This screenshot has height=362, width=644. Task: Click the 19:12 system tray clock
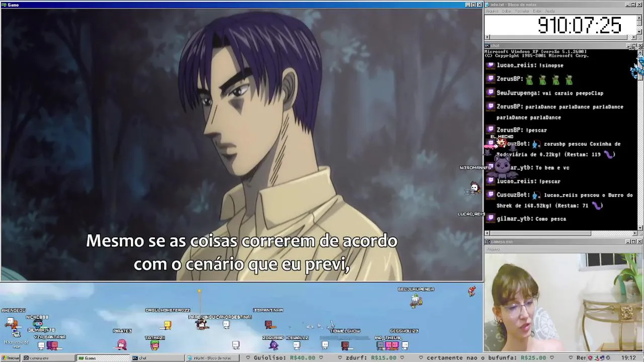pyautogui.click(x=628, y=358)
